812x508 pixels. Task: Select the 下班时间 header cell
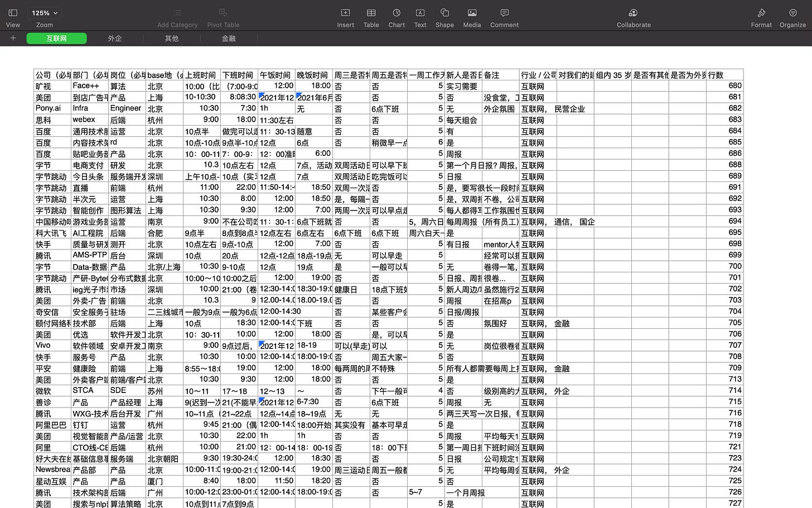239,75
